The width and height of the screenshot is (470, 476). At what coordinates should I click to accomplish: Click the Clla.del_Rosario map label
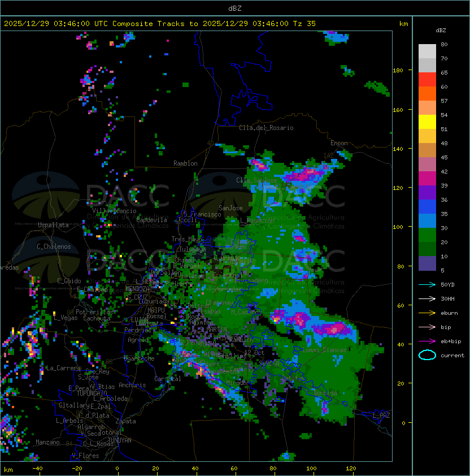266,128
